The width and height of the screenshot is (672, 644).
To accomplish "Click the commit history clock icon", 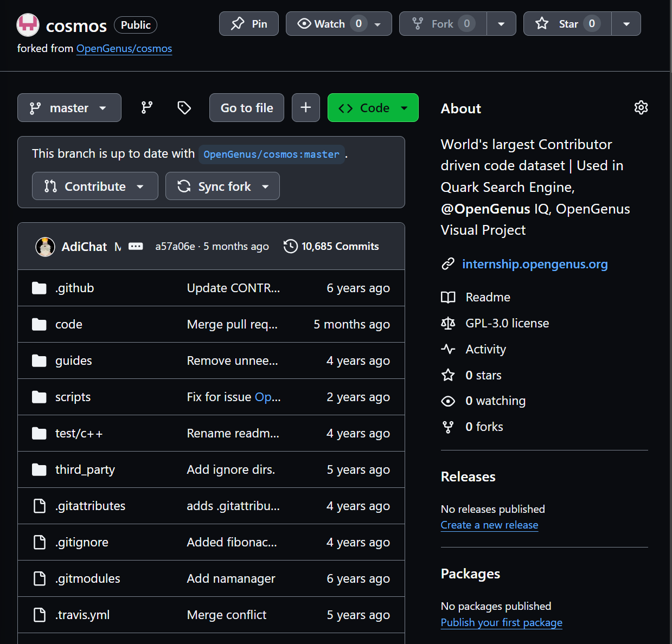I will coord(291,246).
